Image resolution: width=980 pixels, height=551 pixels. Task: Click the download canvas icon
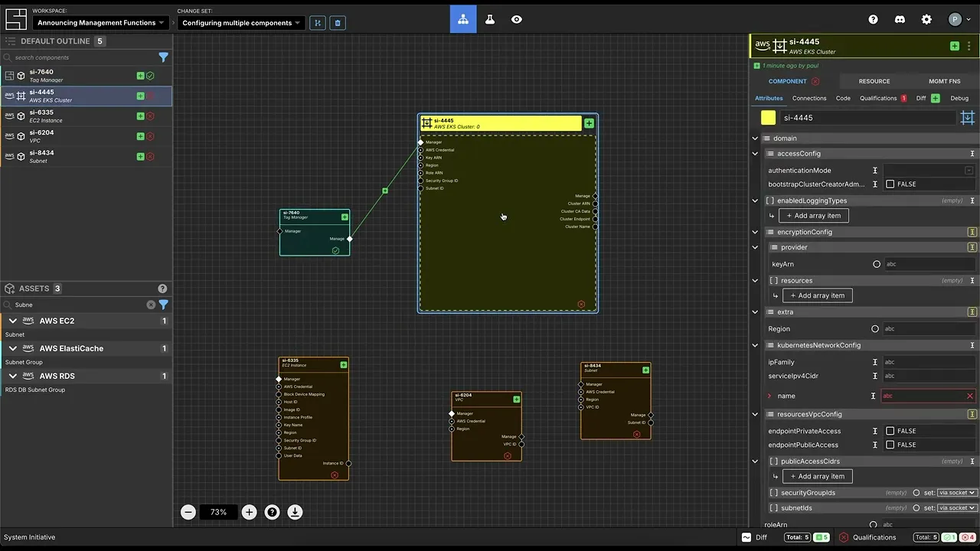tap(295, 512)
